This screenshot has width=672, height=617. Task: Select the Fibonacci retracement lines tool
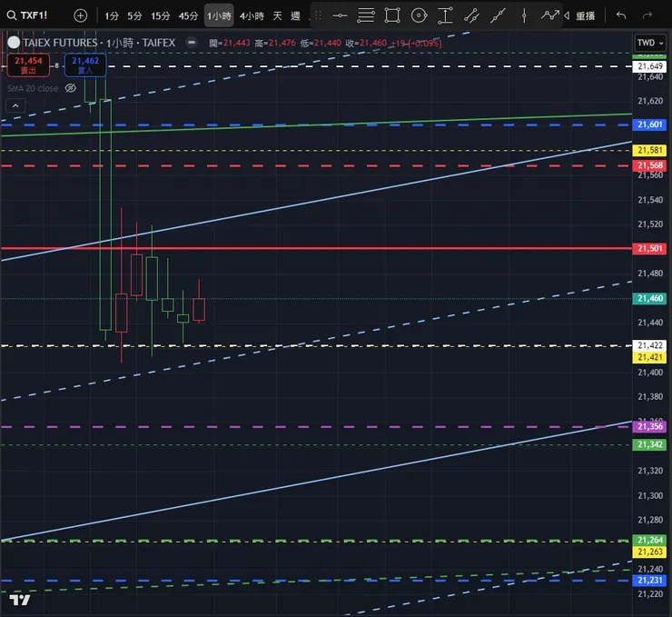pos(366,15)
